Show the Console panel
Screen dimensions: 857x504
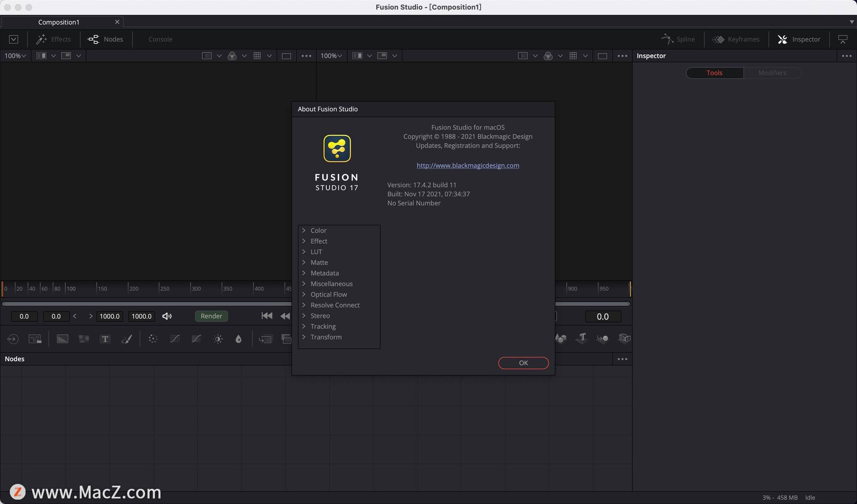coord(160,39)
